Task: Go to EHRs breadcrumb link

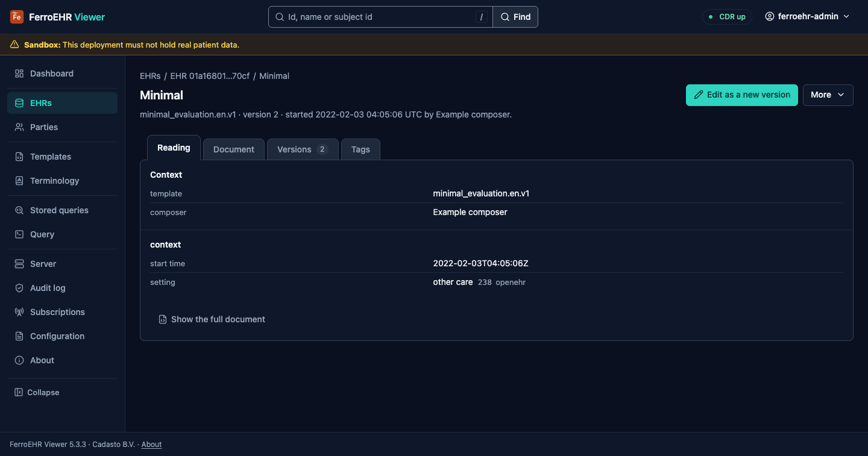Action: point(150,76)
